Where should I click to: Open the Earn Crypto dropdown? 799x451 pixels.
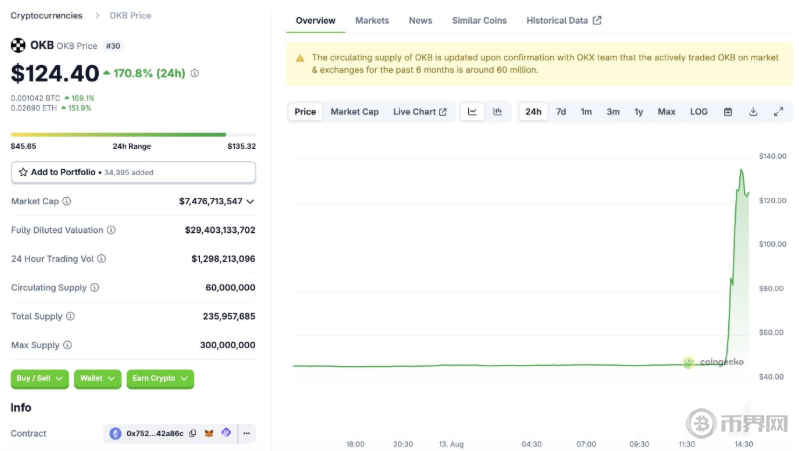pyautogui.click(x=160, y=379)
